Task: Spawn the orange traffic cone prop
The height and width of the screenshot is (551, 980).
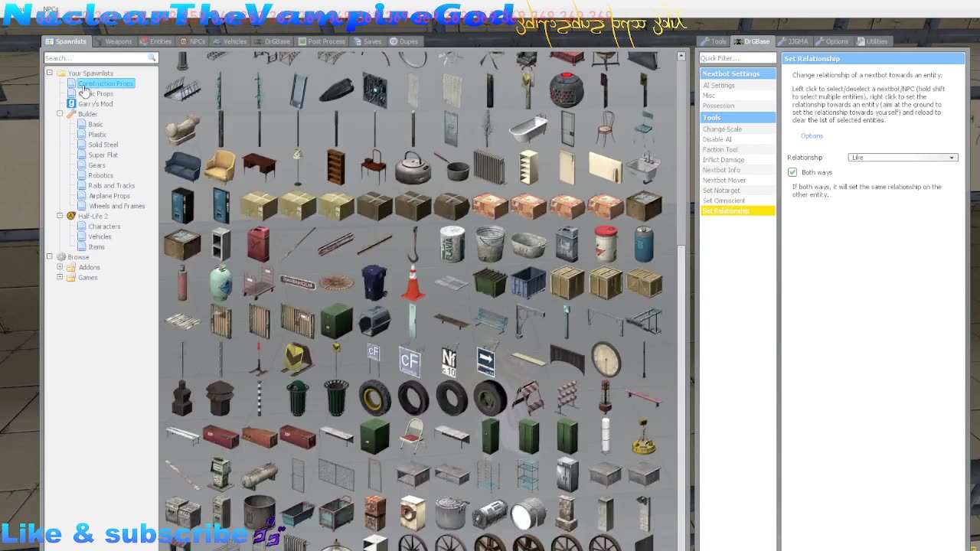Action: tap(413, 282)
